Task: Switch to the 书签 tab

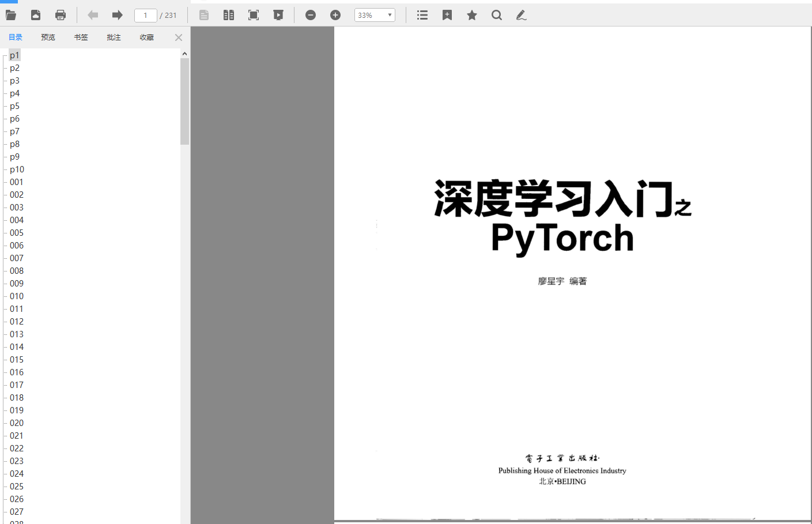Action: click(81, 37)
